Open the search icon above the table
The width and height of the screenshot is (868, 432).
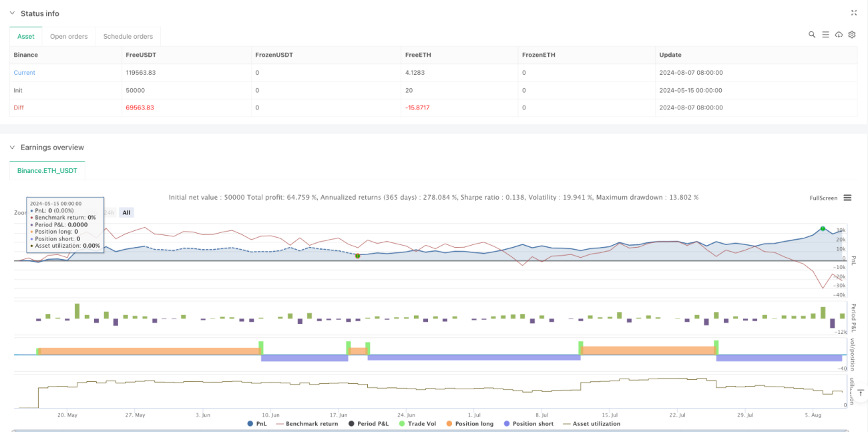[x=812, y=35]
